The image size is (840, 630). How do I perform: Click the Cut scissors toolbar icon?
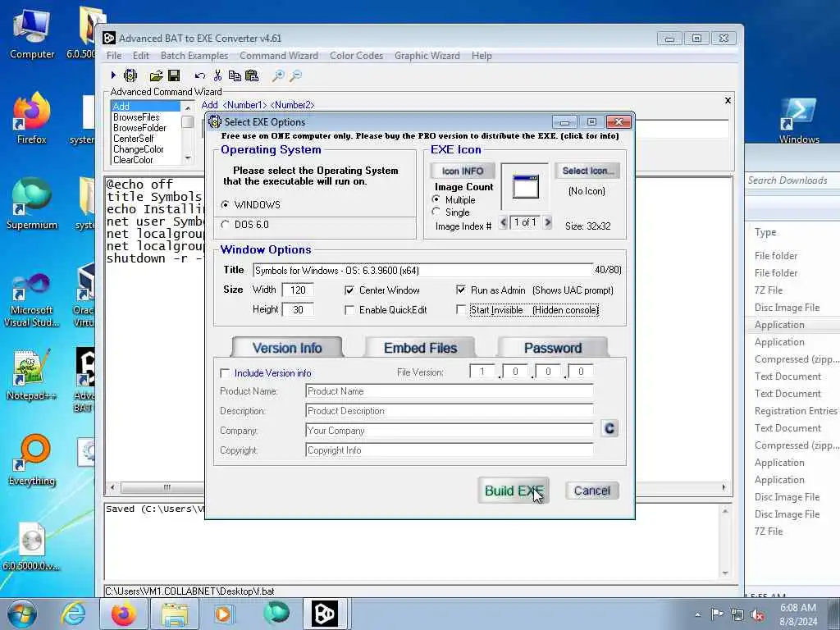point(217,75)
